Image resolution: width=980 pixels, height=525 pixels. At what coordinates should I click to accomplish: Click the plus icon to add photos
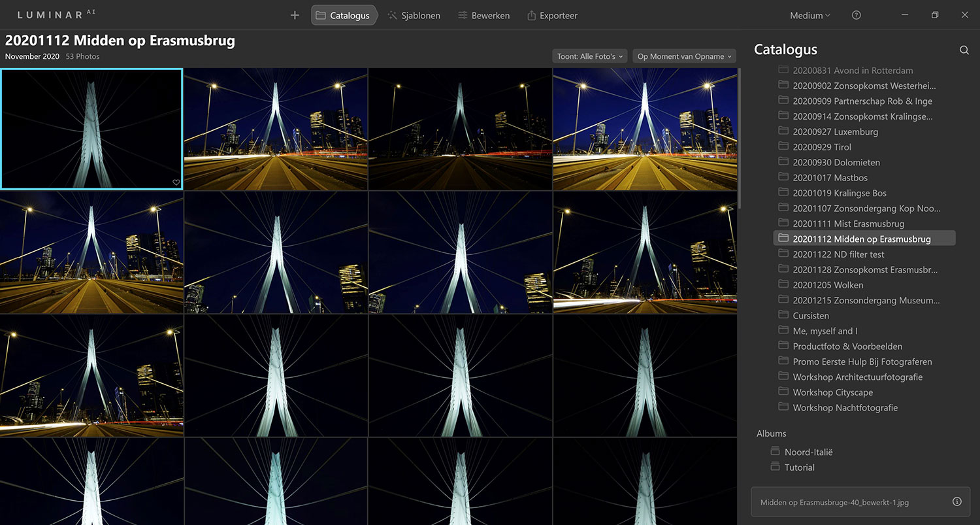coord(295,15)
